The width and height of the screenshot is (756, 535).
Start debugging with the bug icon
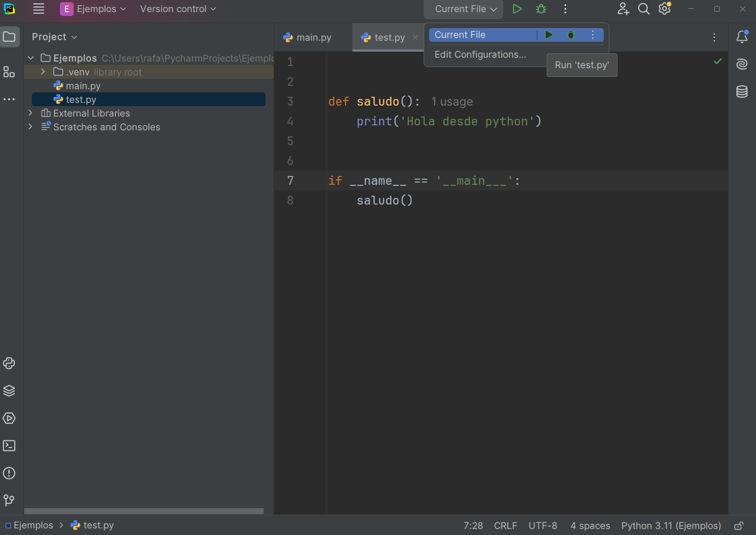pos(541,9)
